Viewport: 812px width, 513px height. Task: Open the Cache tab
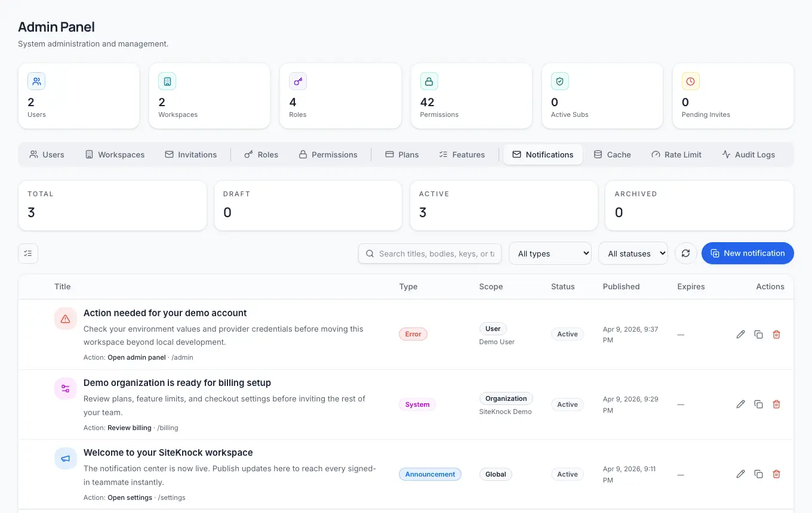pos(613,154)
